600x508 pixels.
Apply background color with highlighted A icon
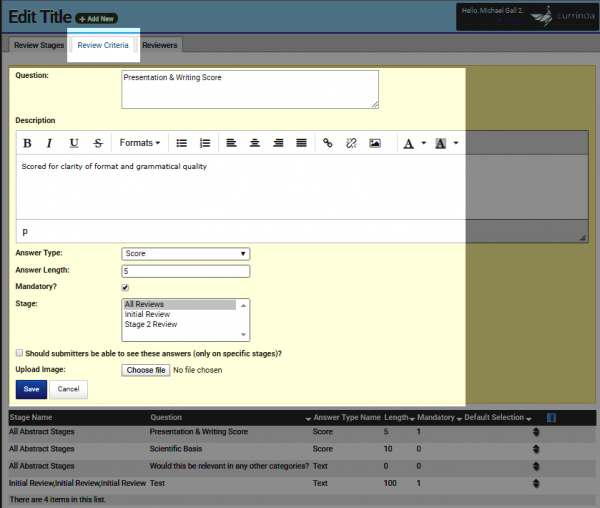440,143
